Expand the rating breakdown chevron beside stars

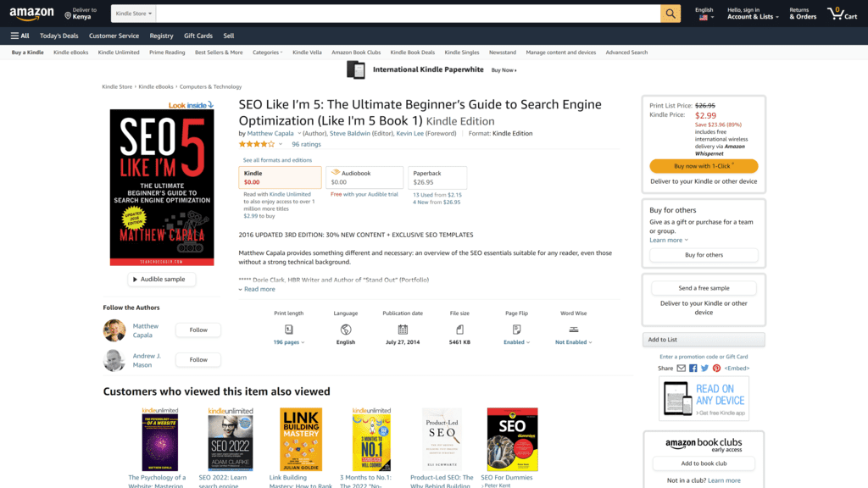pos(281,144)
